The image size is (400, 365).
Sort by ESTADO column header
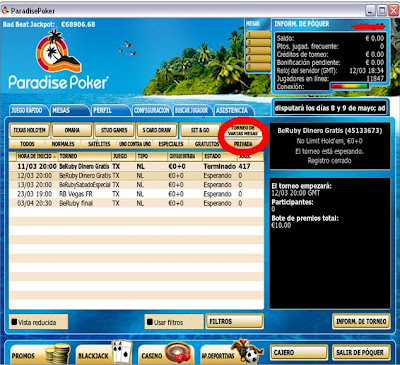(x=220, y=156)
